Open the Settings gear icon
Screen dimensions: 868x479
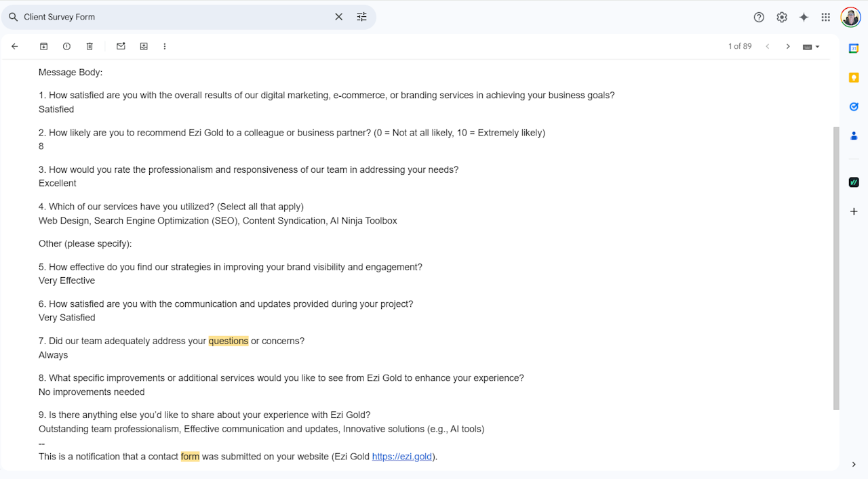[782, 17]
